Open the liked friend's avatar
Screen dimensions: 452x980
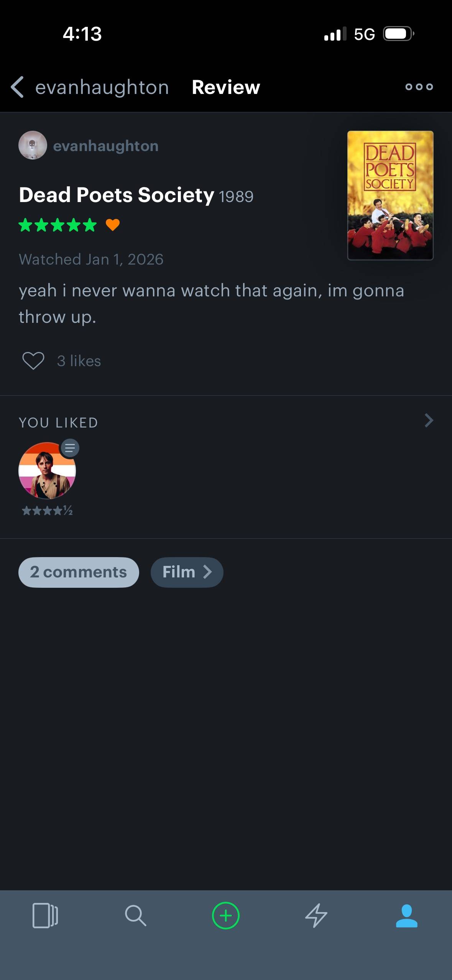coord(47,471)
